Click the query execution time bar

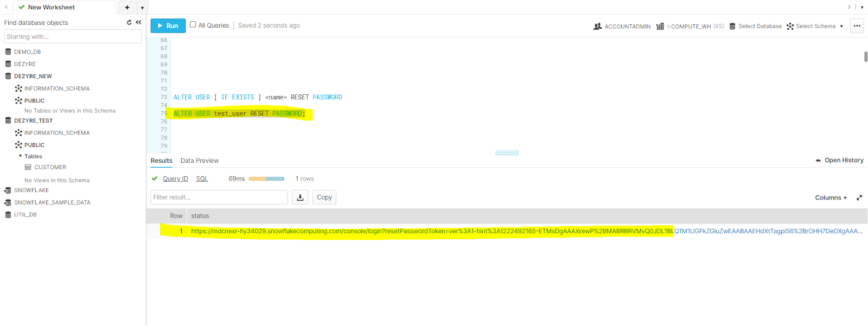click(266, 179)
